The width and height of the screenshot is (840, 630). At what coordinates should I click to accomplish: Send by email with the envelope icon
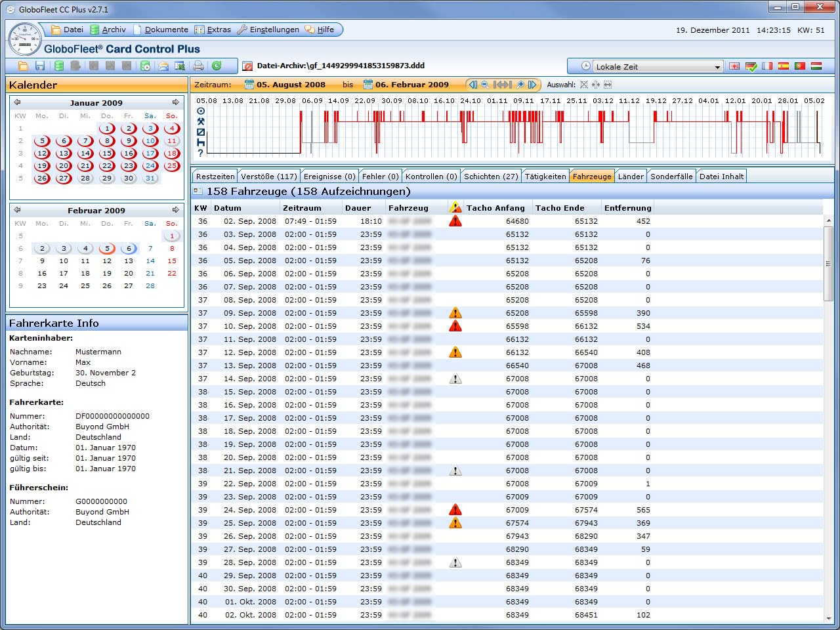tap(163, 66)
